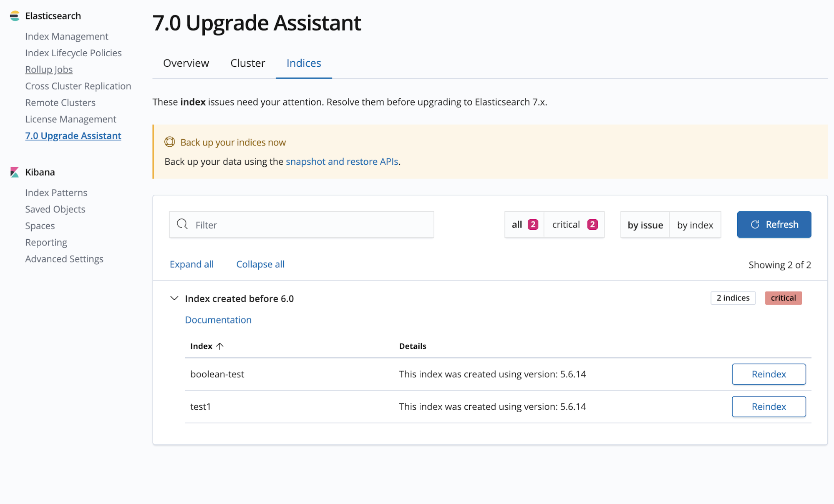Switch to the Cluster tab
Screen dimensions: 834x504
(x=247, y=63)
